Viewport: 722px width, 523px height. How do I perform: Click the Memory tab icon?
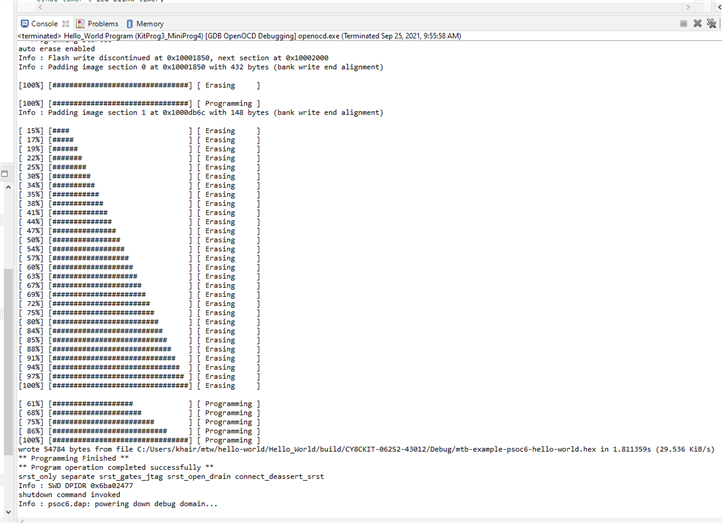tap(130, 23)
